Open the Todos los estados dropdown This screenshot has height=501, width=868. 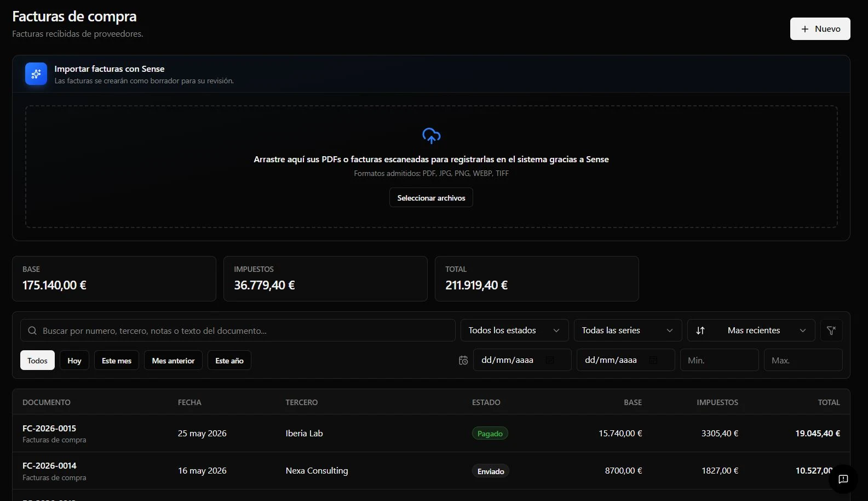514,331
